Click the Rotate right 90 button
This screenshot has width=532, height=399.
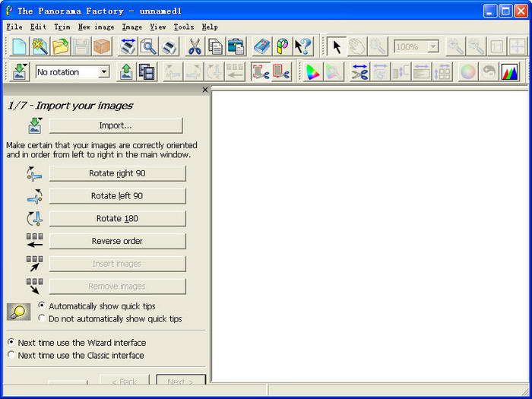pos(117,173)
